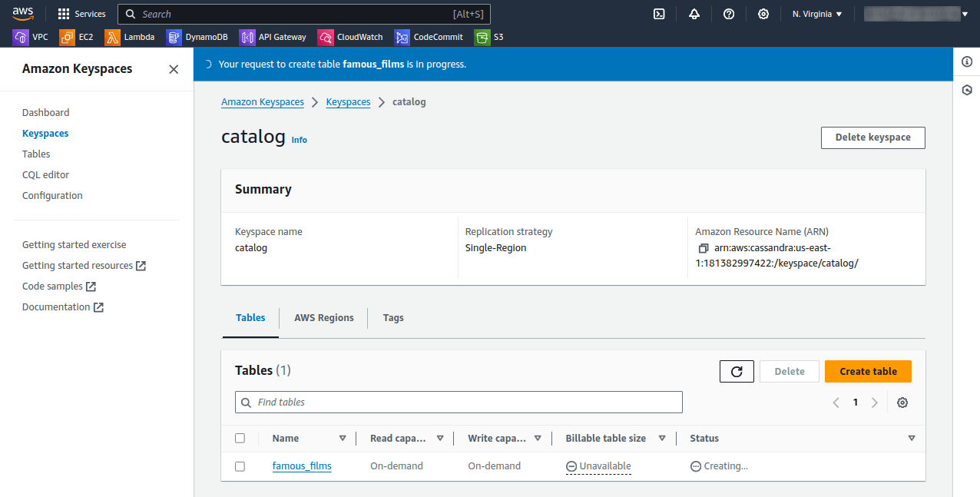This screenshot has height=497, width=980.
Task: Select the famous_films table row checkbox
Action: tap(240, 466)
